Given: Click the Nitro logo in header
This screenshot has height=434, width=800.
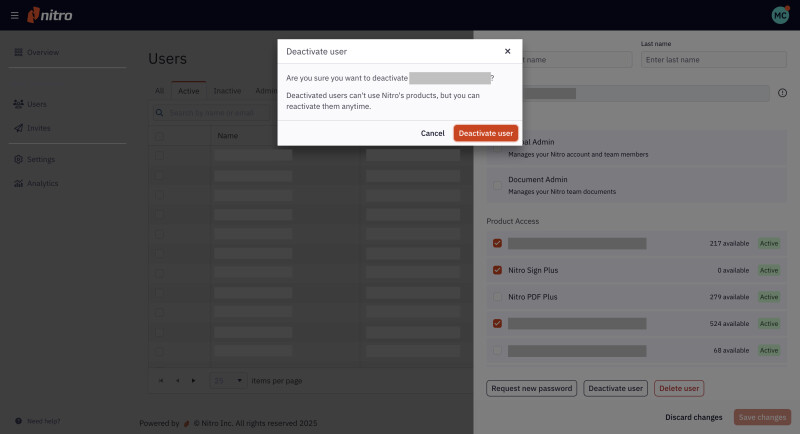Looking at the screenshot, I should tap(50, 15).
